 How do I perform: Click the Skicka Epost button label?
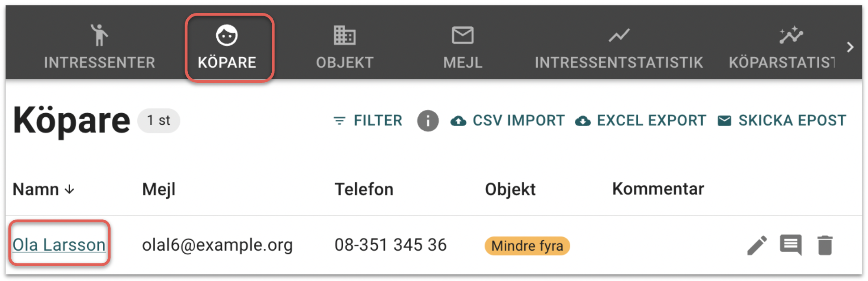coord(792,121)
